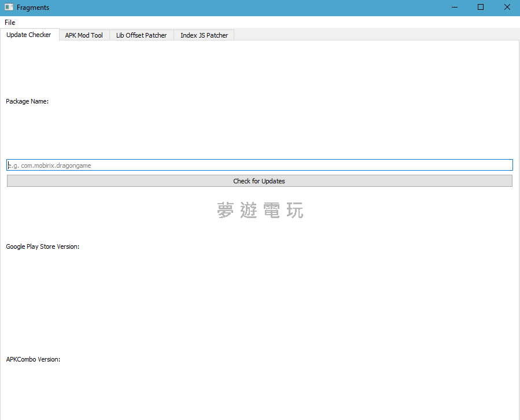
Task: Click the 夢遊電玩 watermark text
Action: (x=260, y=211)
